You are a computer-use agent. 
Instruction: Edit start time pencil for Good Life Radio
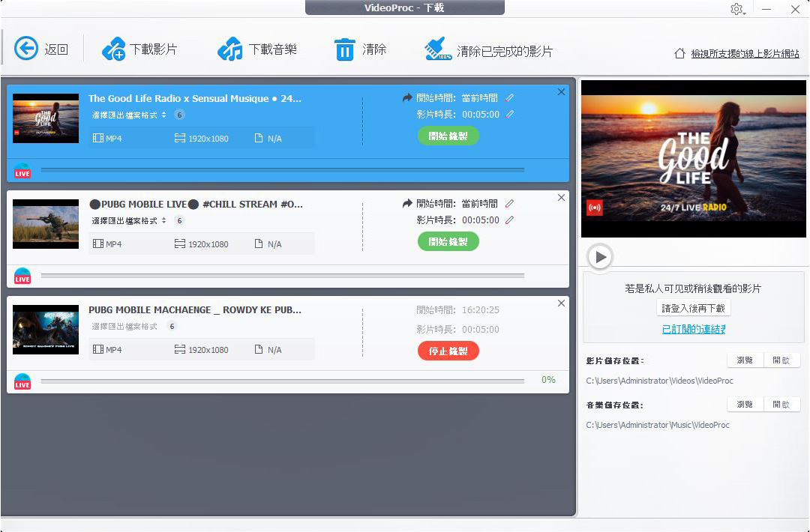(x=510, y=97)
